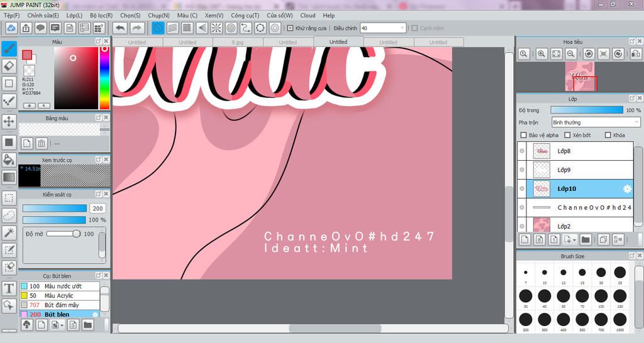Toggle visibility of layer Lớp8
Screen dimensions: 644x343
(522, 151)
